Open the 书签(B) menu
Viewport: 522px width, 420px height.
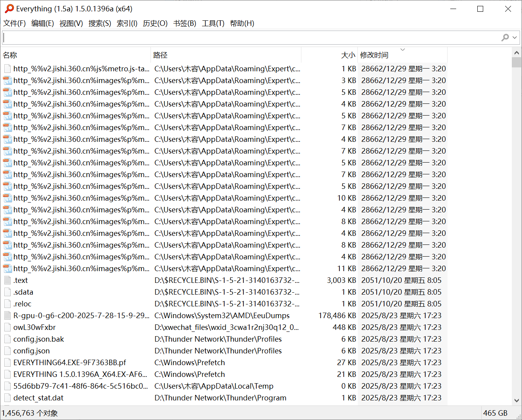[185, 24]
